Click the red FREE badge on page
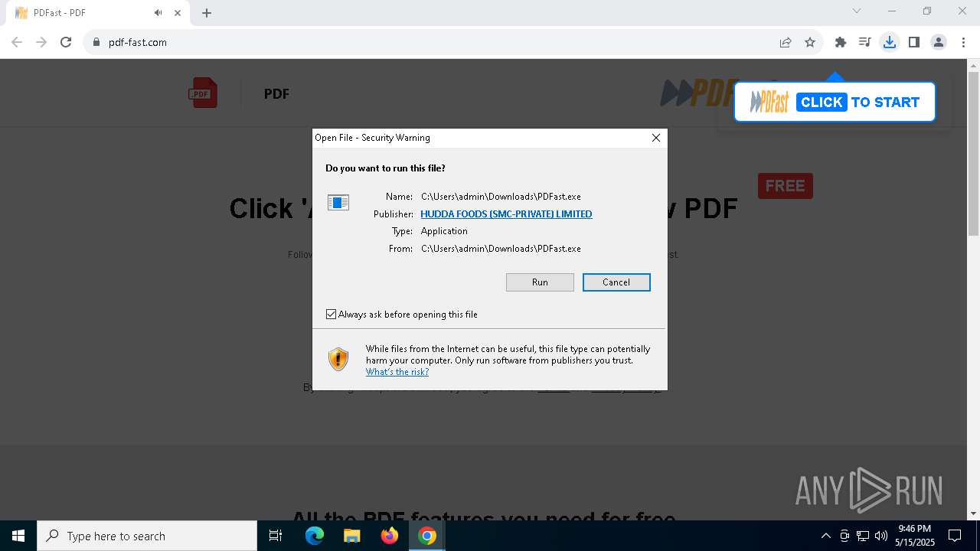This screenshot has width=980, height=551. tap(786, 186)
